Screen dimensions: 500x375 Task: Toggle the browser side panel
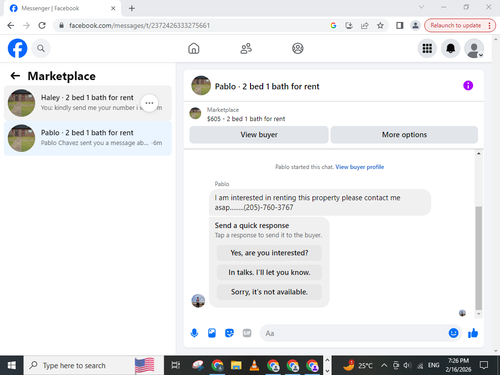click(x=399, y=25)
